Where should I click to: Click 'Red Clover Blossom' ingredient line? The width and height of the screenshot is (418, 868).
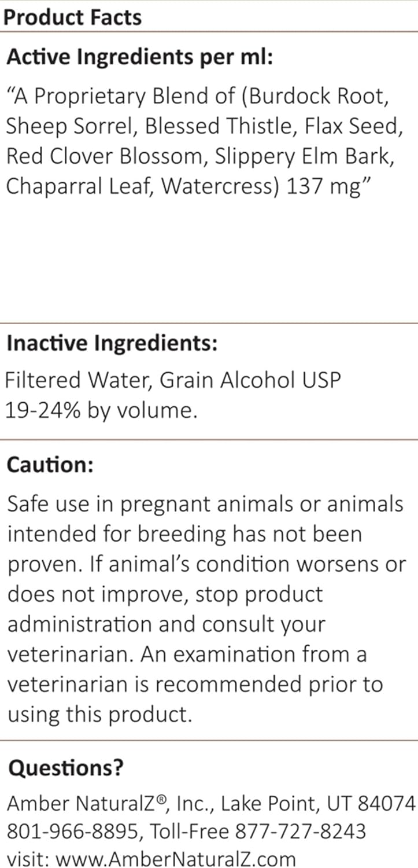[x=104, y=157]
